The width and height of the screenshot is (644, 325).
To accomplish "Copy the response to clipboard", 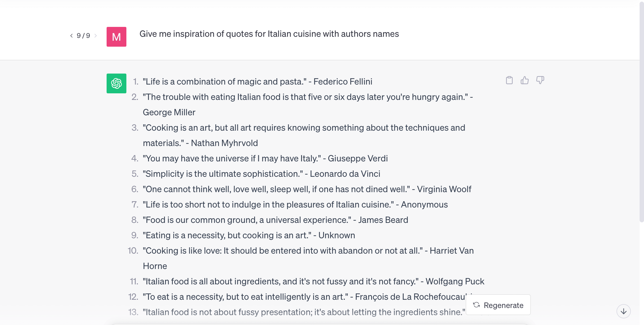I will [x=509, y=80].
